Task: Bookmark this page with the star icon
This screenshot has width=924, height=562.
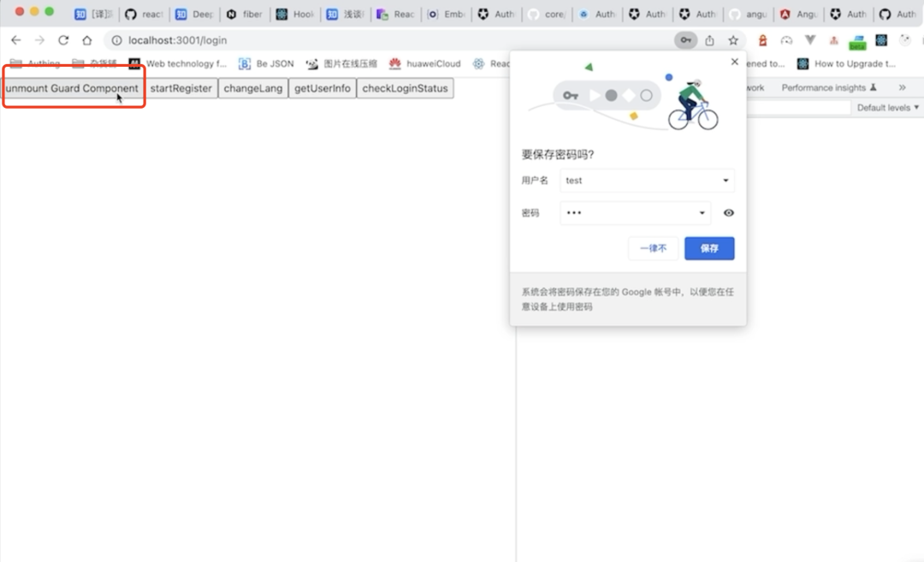Action: pyautogui.click(x=733, y=40)
